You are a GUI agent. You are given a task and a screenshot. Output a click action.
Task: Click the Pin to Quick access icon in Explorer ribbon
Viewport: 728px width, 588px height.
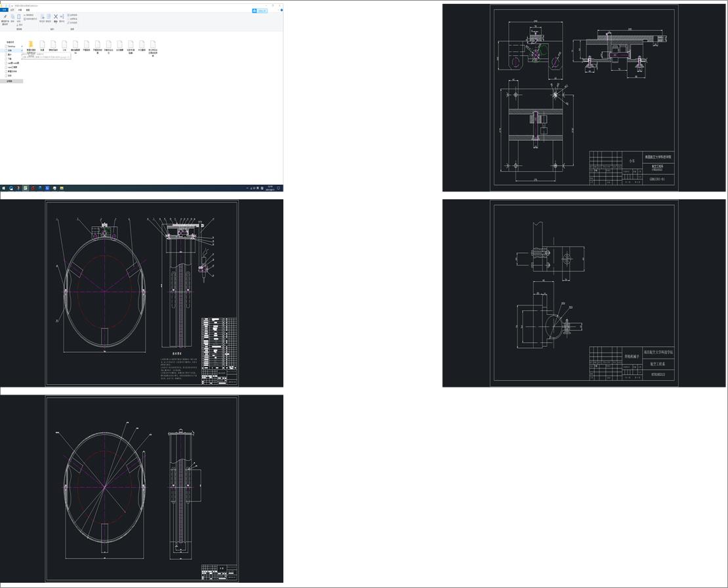(x=5, y=16)
